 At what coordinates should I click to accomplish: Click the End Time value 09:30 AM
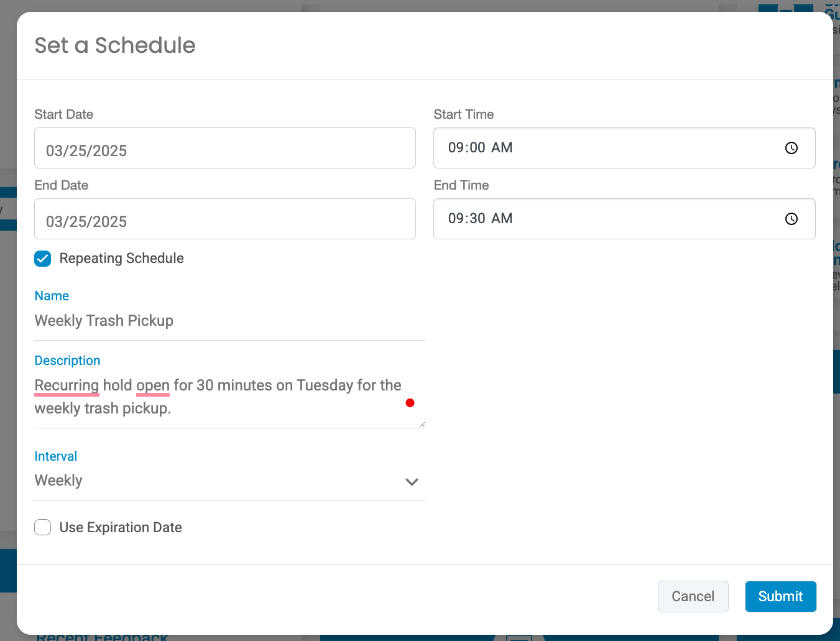point(480,219)
